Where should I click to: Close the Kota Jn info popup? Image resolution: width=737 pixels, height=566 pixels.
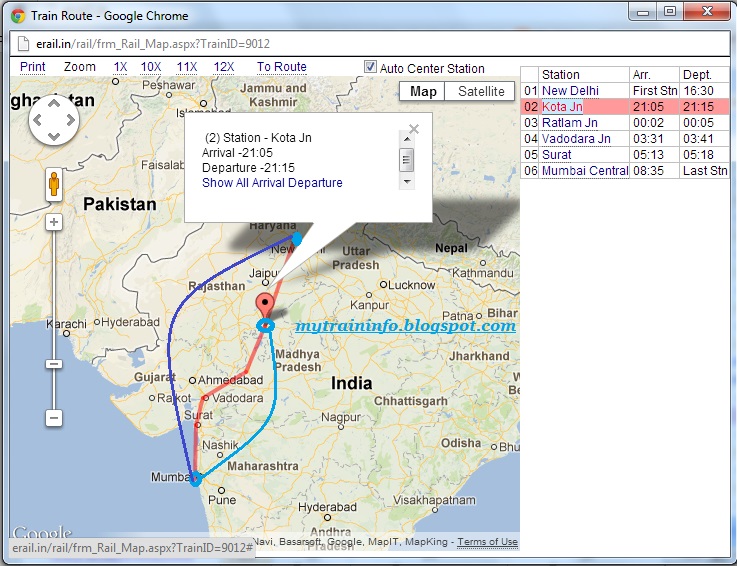414,129
